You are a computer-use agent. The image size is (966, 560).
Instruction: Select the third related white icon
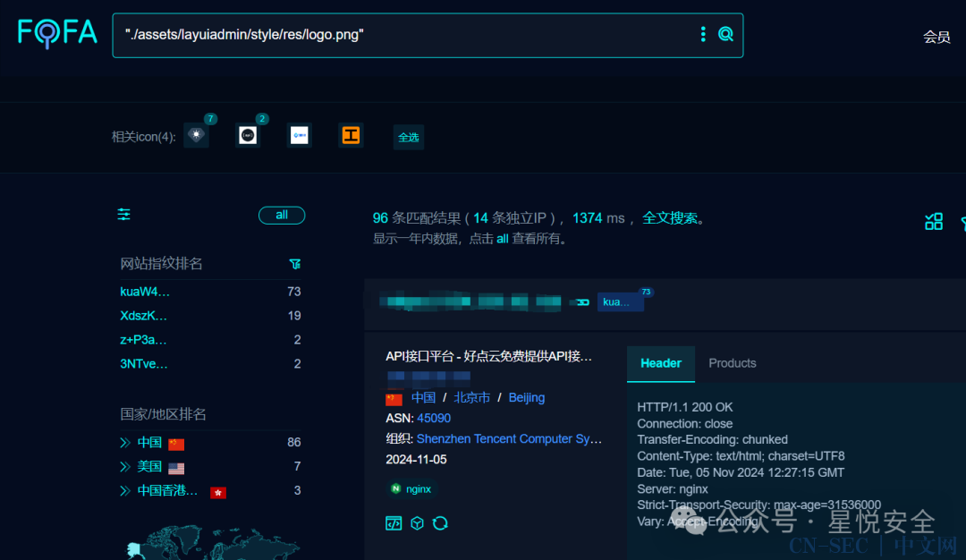tap(300, 135)
